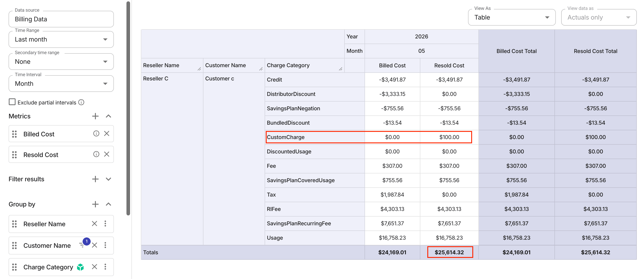Click Reseller Name column resize handle
Screen dimensions: 644x279
pyautogui.click(x=199, y=69)
